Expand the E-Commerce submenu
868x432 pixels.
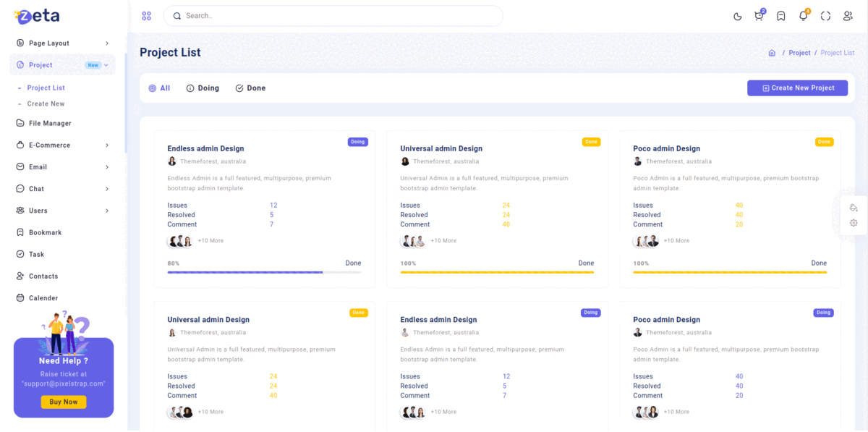coord(62,145)
